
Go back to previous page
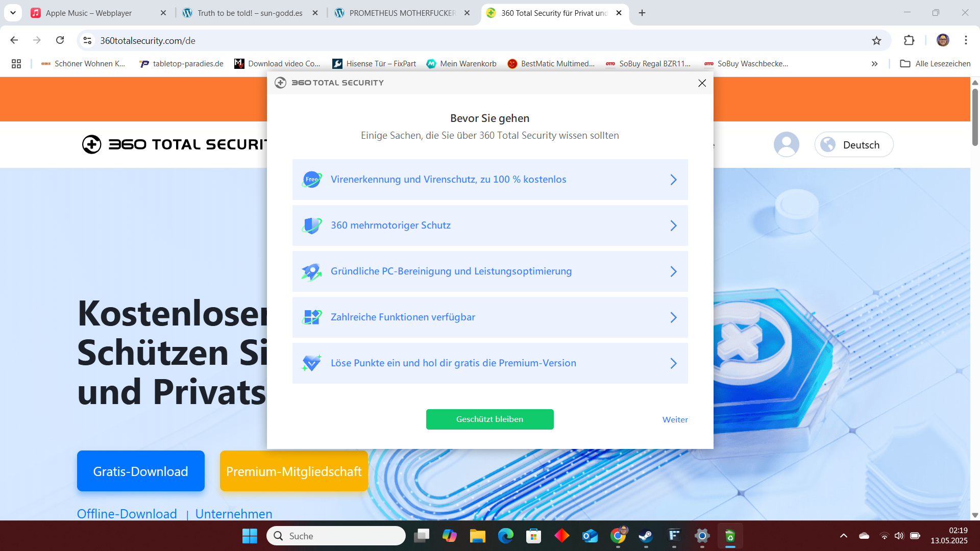[x=14, y=40]
